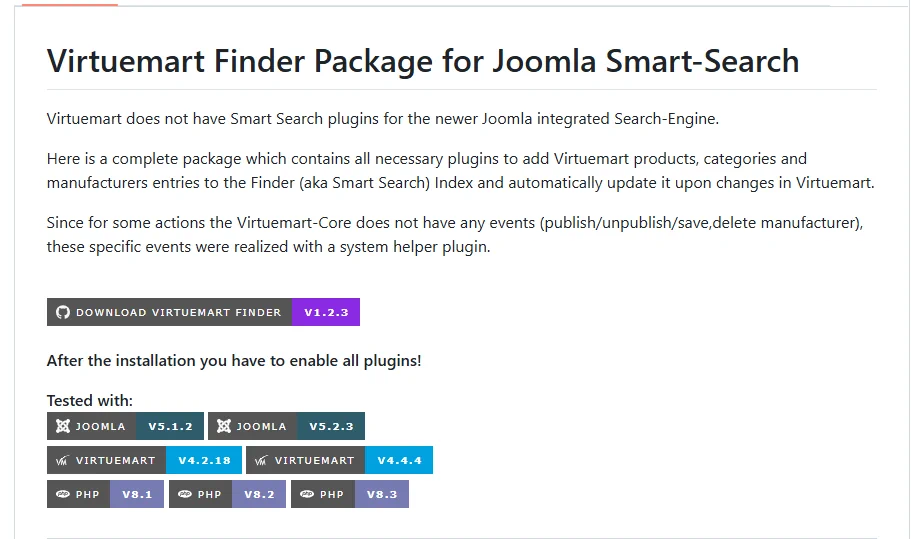Viewport: 919px width, 539px height.
Task: Click the PHP v8.1 version label
Action: click(137, 494)
